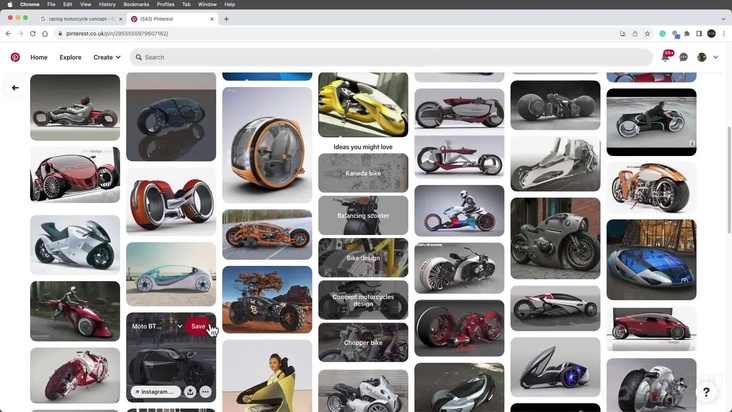
Task: Open the Apple menu
Action: (10, 4)
